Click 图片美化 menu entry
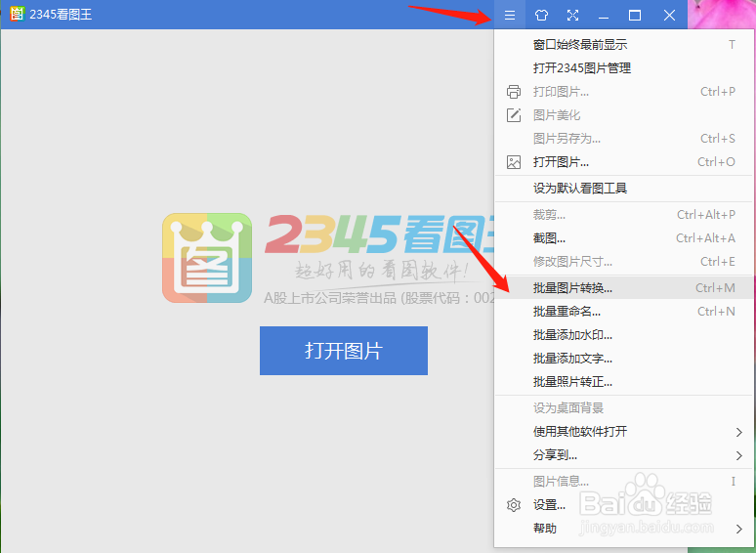The image size is (756, 553). point(624,115)
